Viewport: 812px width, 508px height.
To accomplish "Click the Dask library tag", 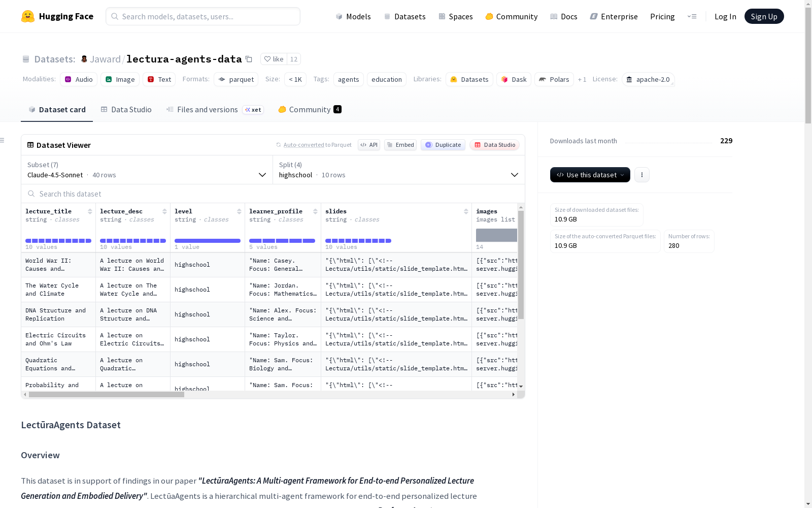I will click(x=514, y=79).
